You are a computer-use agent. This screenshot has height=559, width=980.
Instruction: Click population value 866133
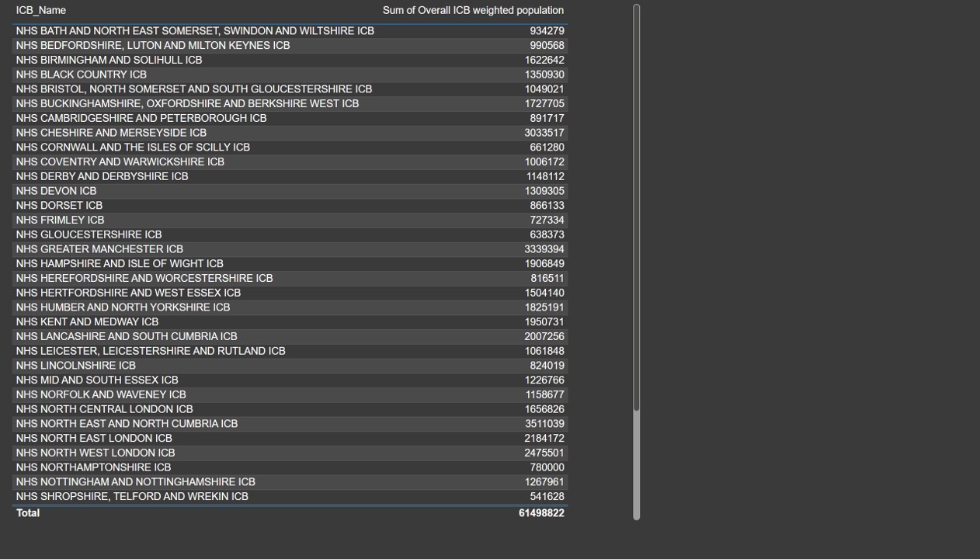pos(547,206)
